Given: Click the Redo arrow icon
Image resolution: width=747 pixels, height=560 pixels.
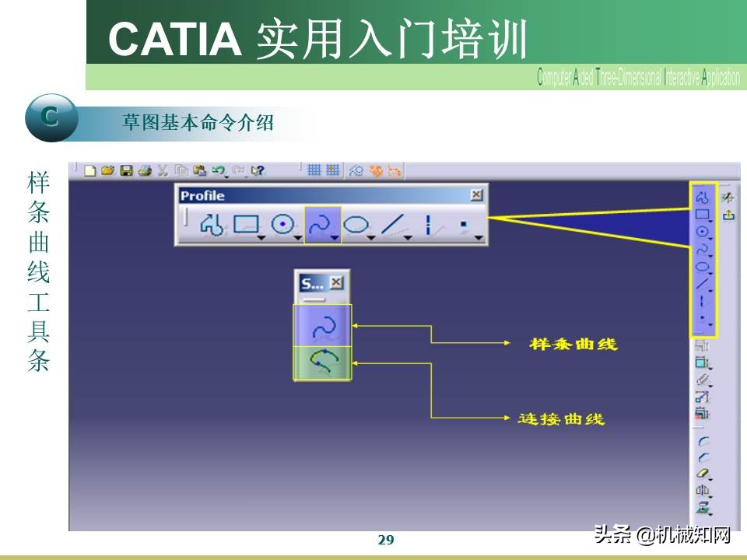Looking at the screenshot, I should pos(238,170).
